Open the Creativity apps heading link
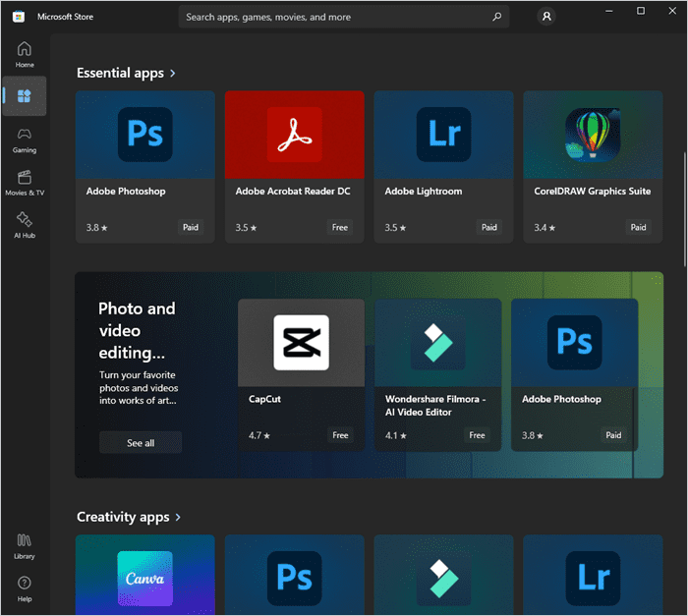Screen dimensions: 688x616 click(x=123, y=517)
